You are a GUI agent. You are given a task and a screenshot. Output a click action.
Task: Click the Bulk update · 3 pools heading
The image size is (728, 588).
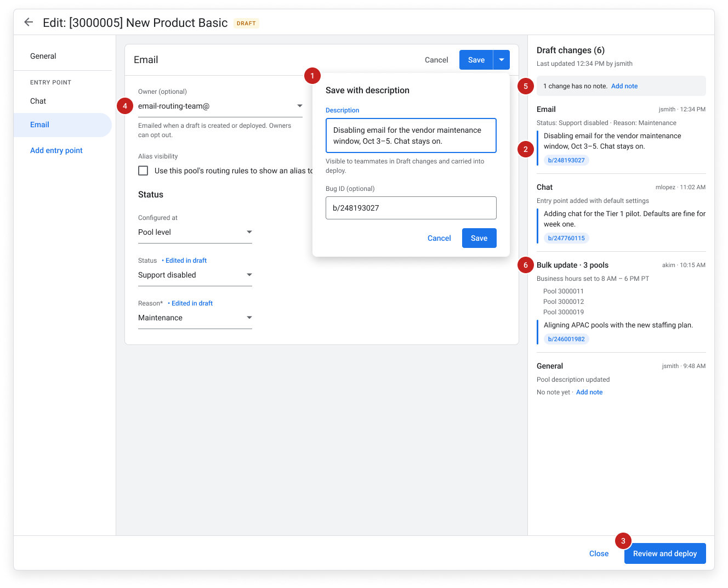[572, 265]
